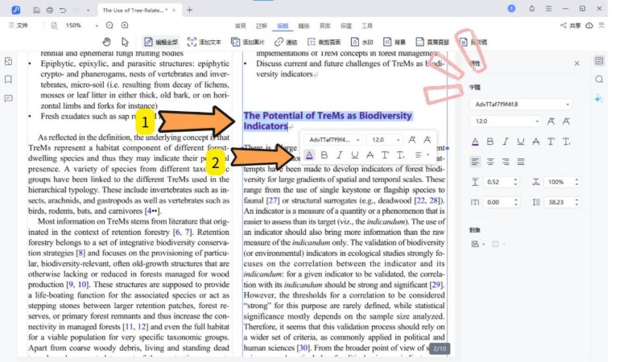Switch to the 頁面 tab
Viewport: 644px width, 362px height.
point(325,26)
